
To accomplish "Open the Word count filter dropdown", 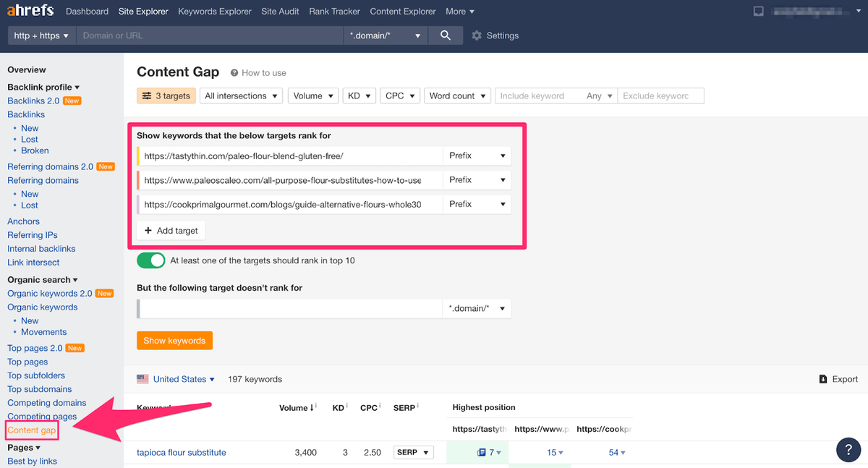I will [457, 95].
